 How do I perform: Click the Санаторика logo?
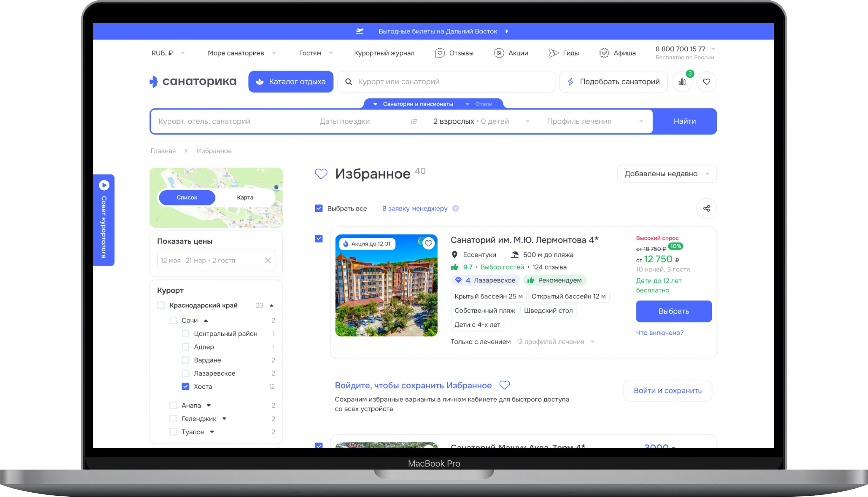pyautogui.click(x=193, y=81)
